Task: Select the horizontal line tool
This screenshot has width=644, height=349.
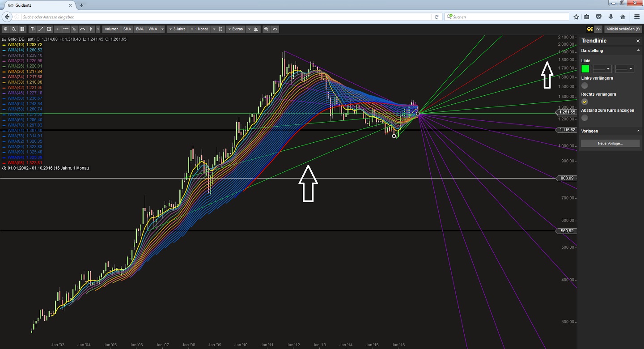Action: pos(57,29)
